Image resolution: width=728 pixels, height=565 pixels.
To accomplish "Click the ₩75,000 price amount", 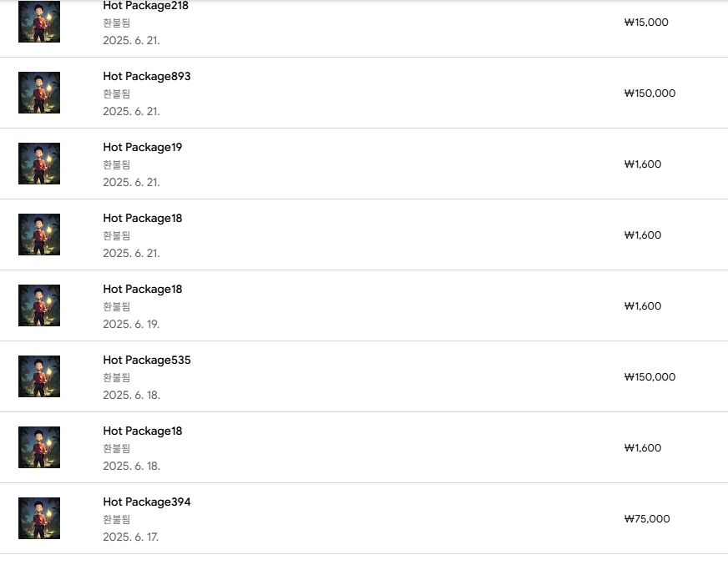I will (x=647, y=519).
